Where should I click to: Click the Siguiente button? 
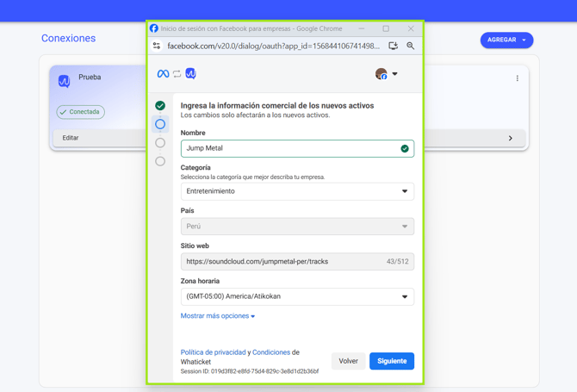(392, 361)
